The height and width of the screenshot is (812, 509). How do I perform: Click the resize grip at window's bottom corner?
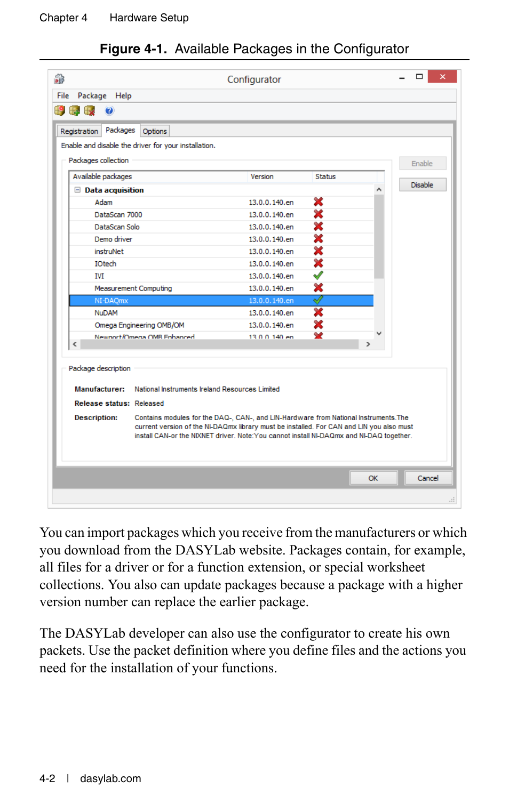452,500
